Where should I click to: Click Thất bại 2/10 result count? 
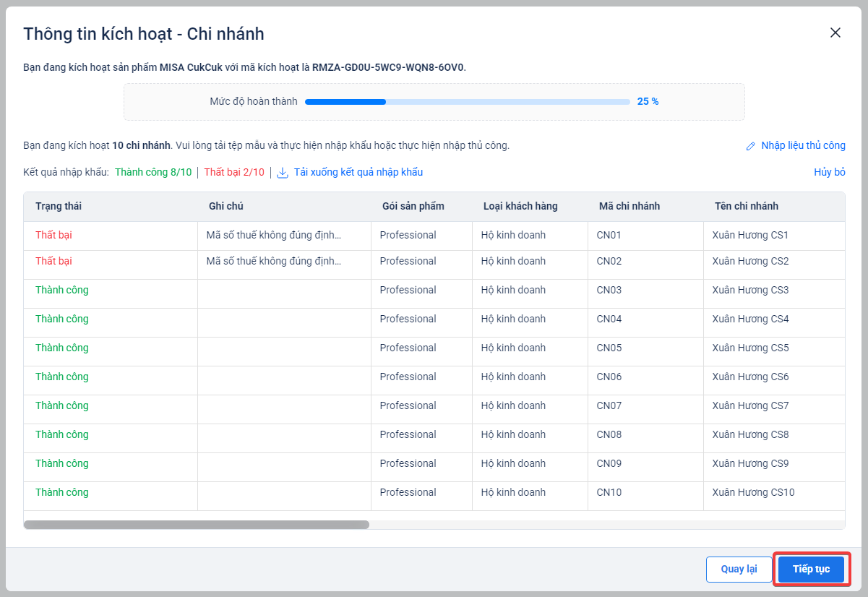(x=234, y=172)
